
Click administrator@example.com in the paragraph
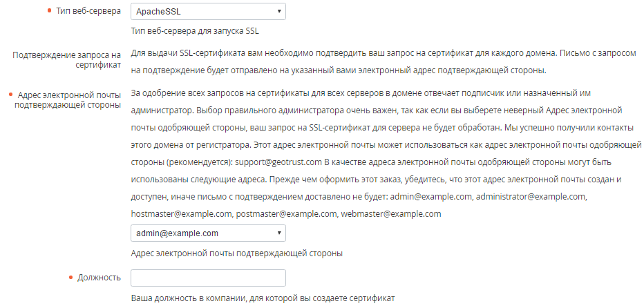pos(531,197)
